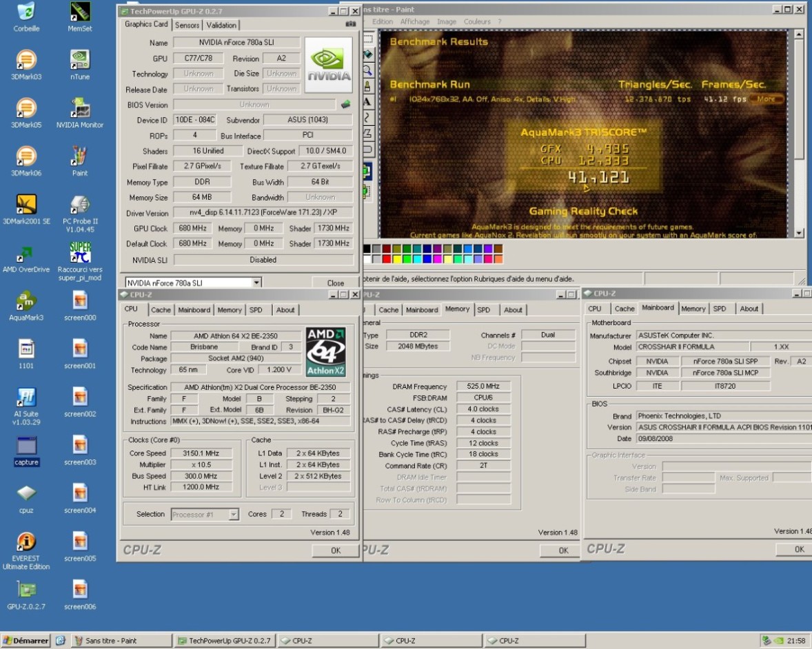Viewport: 812px width, 649px height.
Task: Click the Paint vertical scrollbar up arrow
Action: [799, 34]
